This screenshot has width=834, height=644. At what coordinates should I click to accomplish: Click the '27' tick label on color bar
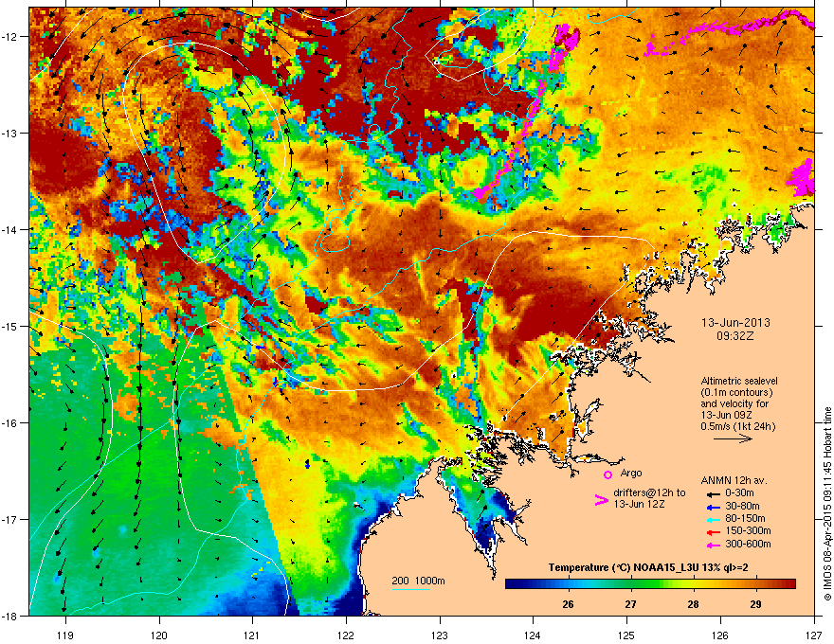(x=630, y=604)
